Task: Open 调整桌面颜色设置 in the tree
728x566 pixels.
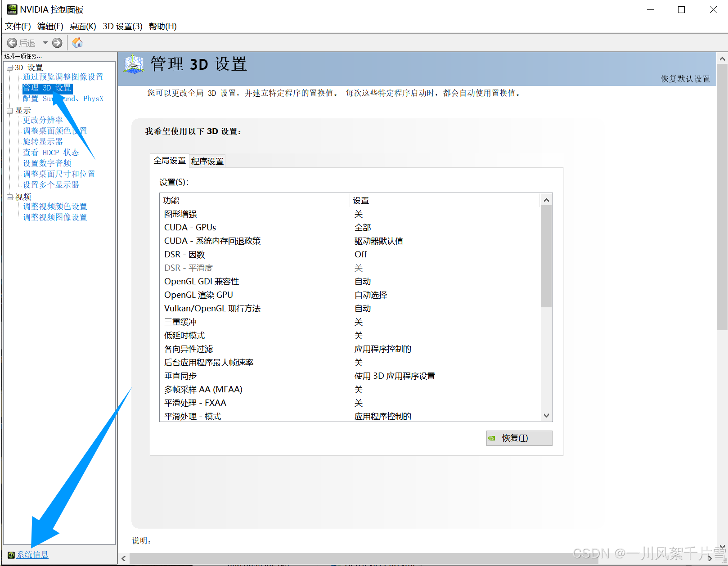Action: point(55,131)
